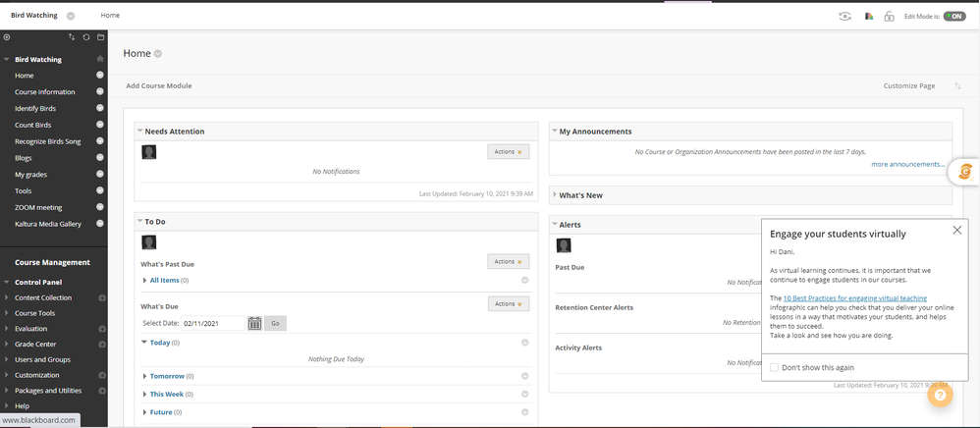This screenshot has width=980, height=428.
Task: Close the Engage your students popup
Action: [957, 231]
